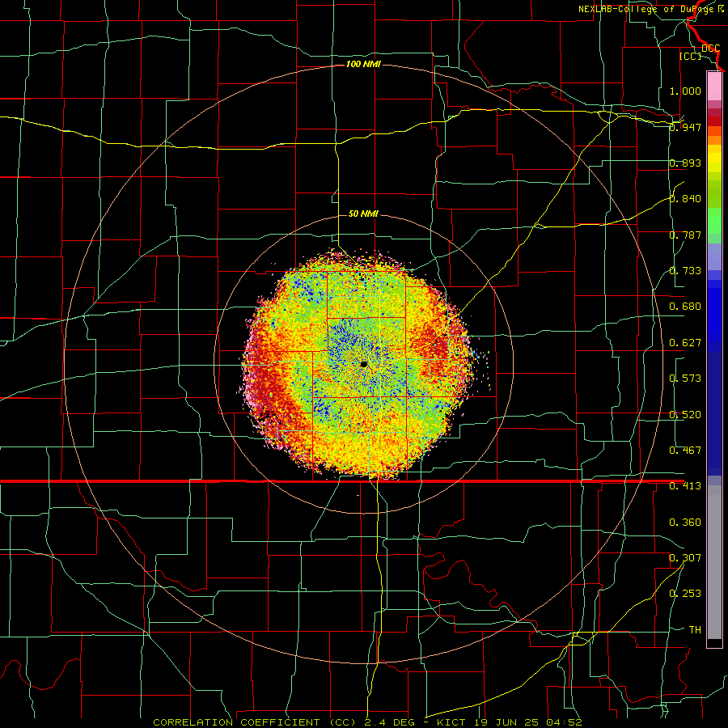Click the gray swatch in the color bar
Screen dimensions: 728x728
[x=714, y=562]
